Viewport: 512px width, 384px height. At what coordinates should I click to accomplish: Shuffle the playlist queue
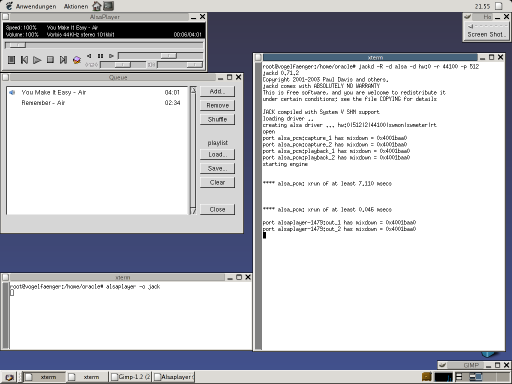click(217, 119)
